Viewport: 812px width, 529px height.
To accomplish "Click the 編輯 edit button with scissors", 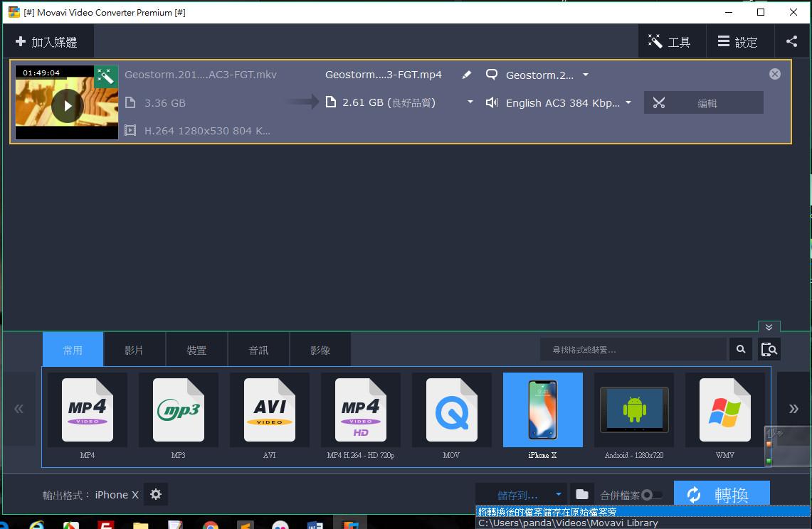I will tap(703, 103).
